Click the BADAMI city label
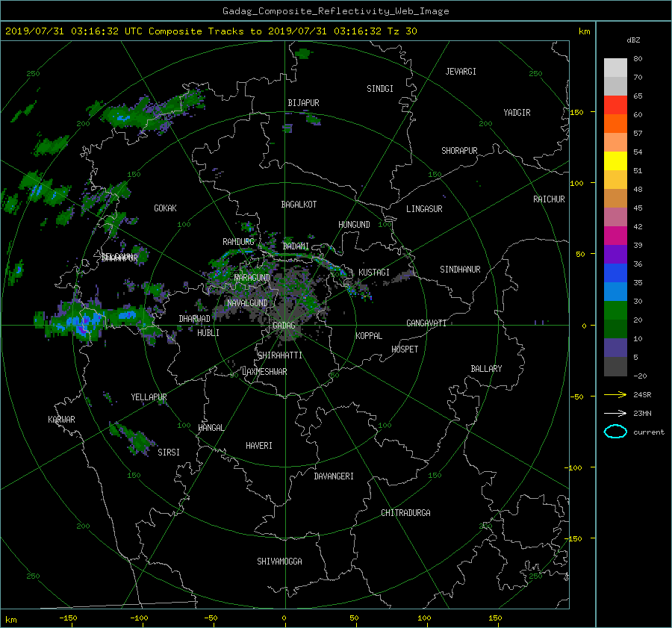The width and height of the screenshot is (672, 628). click(x=296, y=246)
